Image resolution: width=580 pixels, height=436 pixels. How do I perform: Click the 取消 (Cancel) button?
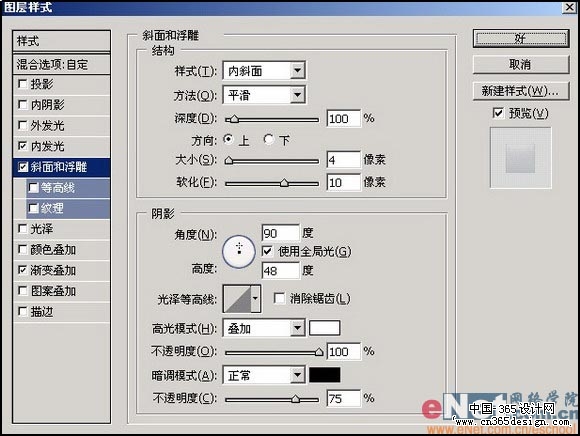click(521, 64)
